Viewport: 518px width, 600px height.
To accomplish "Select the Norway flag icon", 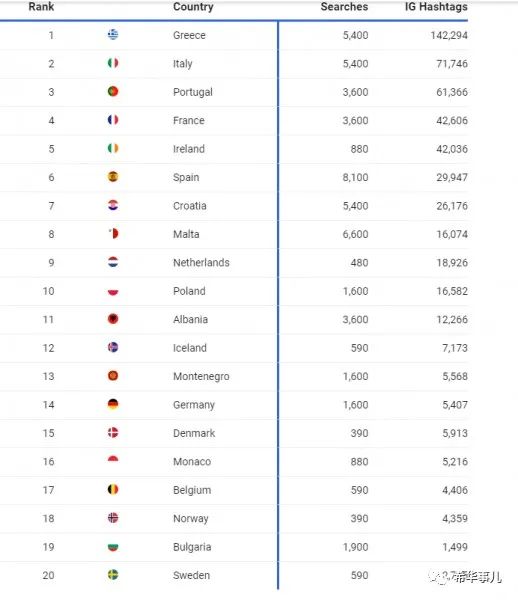I will tap(113, 518).
